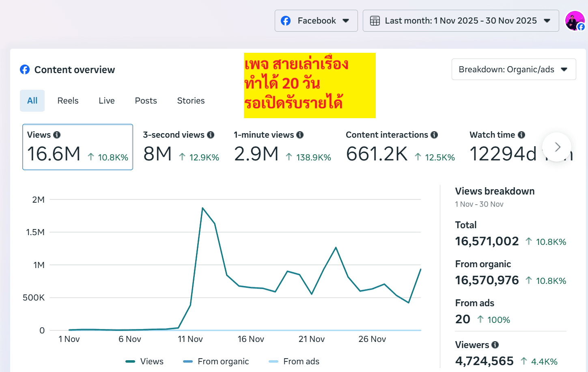Switch to the Reels tab
This screenshot has height=372, width=588.
click(x=68, y=101)
